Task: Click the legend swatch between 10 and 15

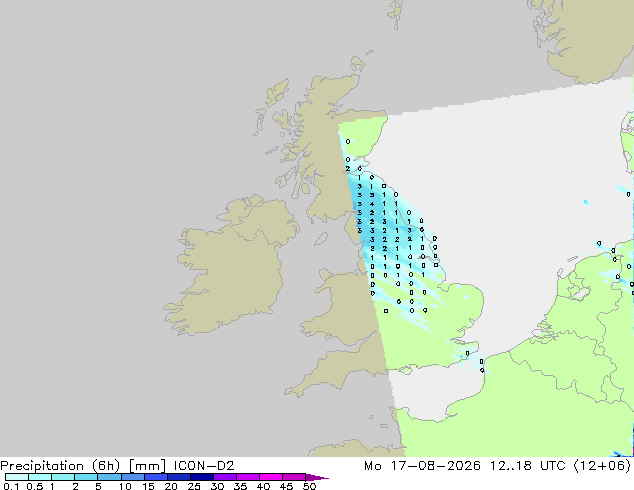Action: coord(133,477)
